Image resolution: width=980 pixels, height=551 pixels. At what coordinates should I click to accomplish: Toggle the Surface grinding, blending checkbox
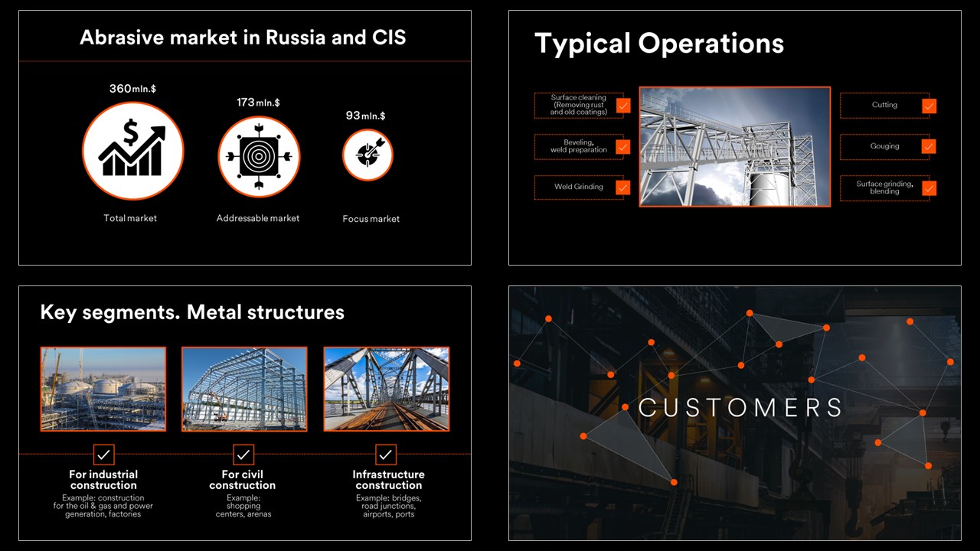click(x=929, y=187)
